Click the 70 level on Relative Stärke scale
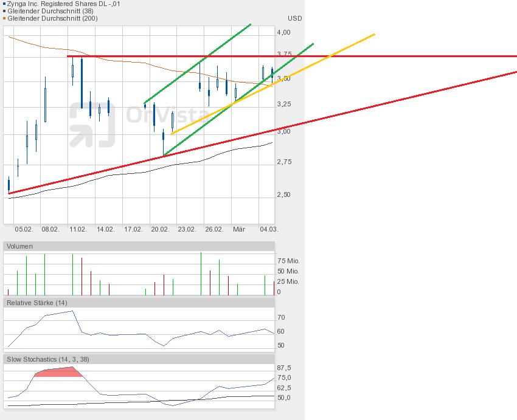The height and width of the screenshot is (420, 517). pyautogui.click(x=281, y=317)
